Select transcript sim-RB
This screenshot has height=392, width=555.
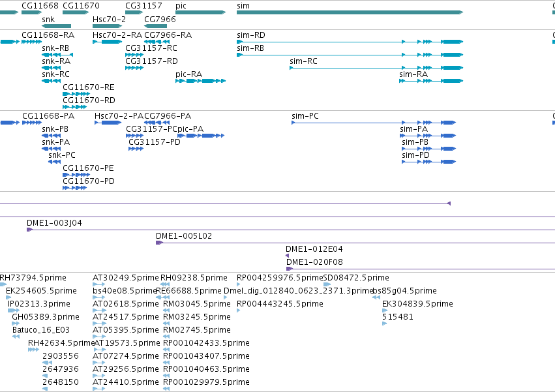pyautogui.click(x=350, y=55)
